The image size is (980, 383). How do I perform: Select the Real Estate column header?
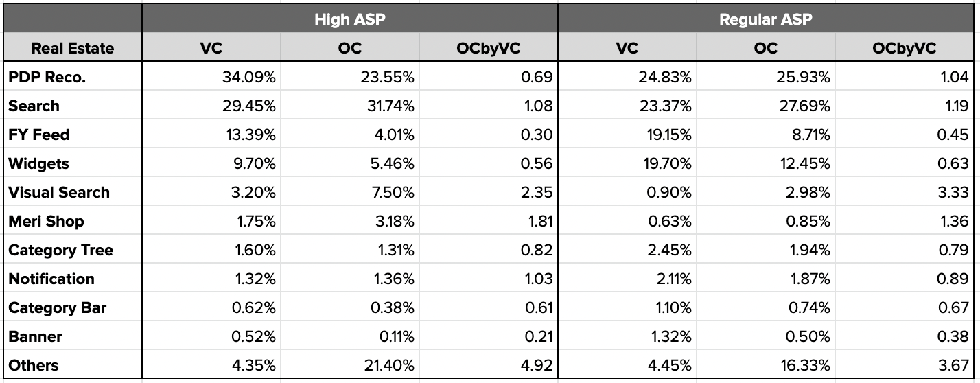(73, 48)
